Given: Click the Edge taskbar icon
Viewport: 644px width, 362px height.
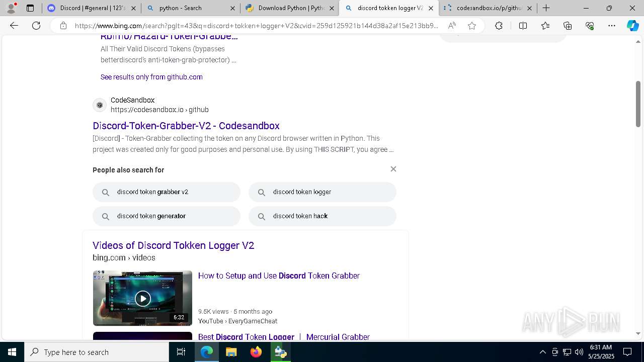Looking at the screenshot, I should pyautogui.click(x=207, y=352).
